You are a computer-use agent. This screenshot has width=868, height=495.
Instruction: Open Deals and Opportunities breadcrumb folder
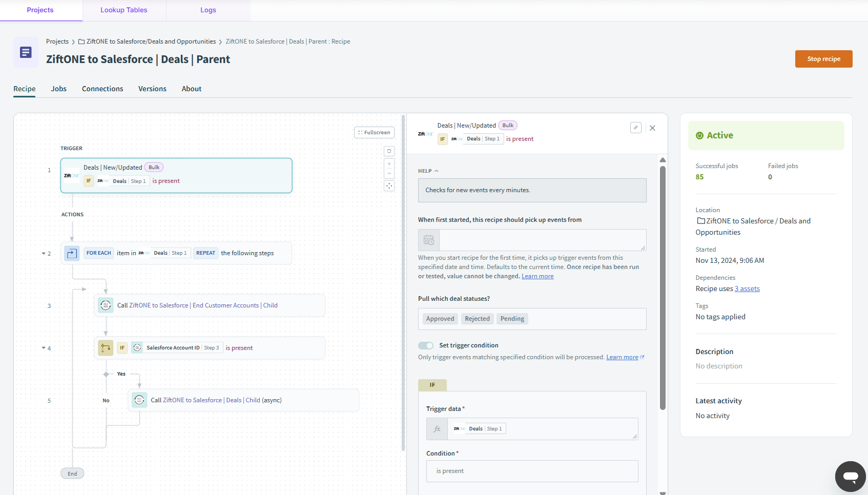151,42
